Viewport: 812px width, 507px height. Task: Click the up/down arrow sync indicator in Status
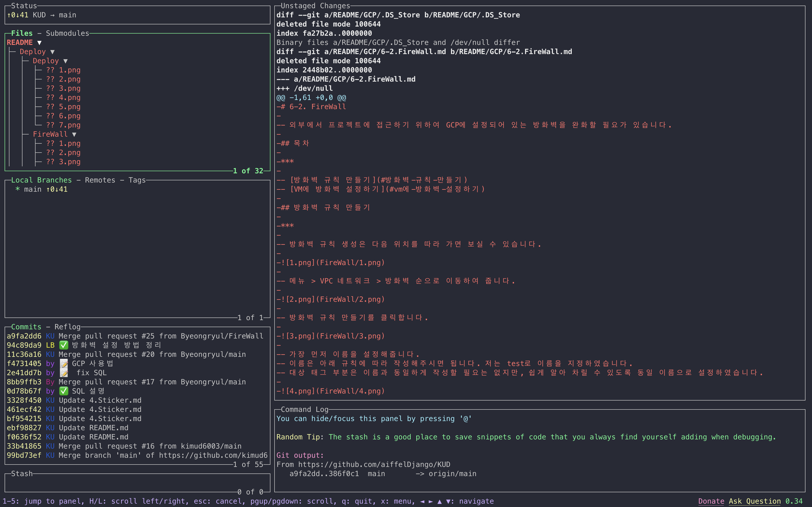click(x=18, y=15)
